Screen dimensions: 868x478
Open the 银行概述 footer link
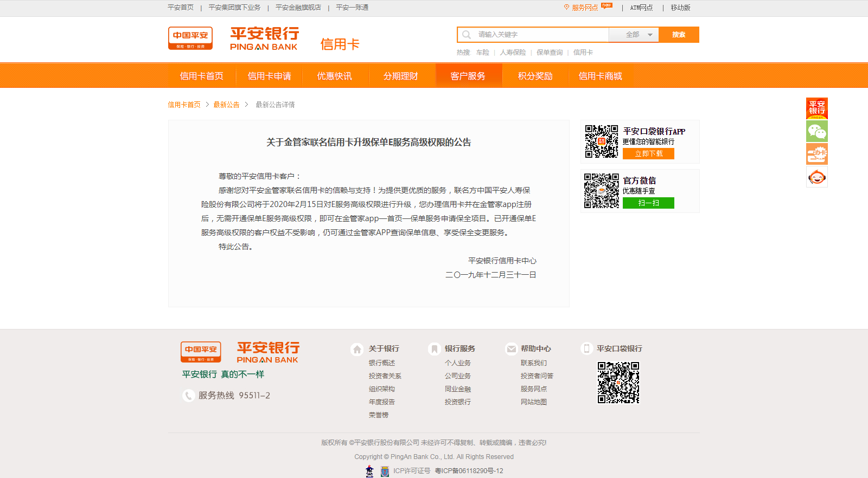coord(382,363)
